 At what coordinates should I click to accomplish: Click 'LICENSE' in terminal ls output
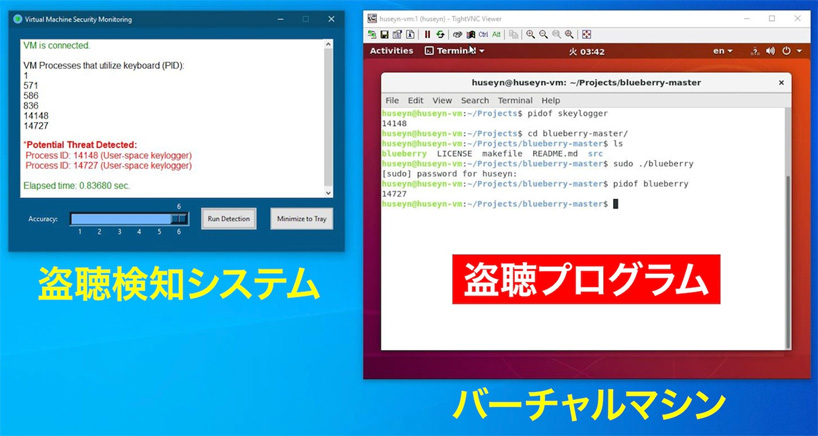click(454, 154)
